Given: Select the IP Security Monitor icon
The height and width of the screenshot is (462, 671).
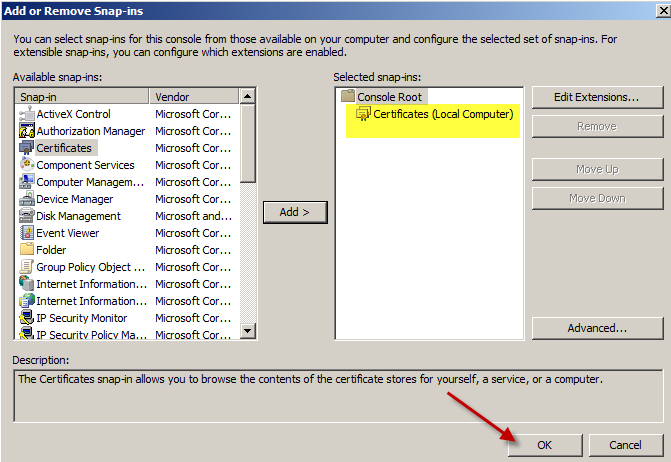Looking at the screenshot, I should [27, 318].
